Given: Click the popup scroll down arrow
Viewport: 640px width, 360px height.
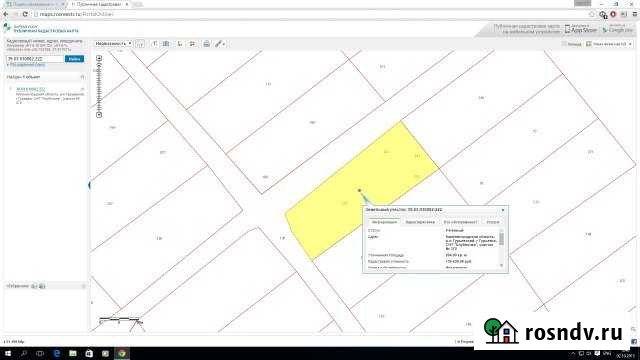Looking at the screenshot, I should 502,265.
